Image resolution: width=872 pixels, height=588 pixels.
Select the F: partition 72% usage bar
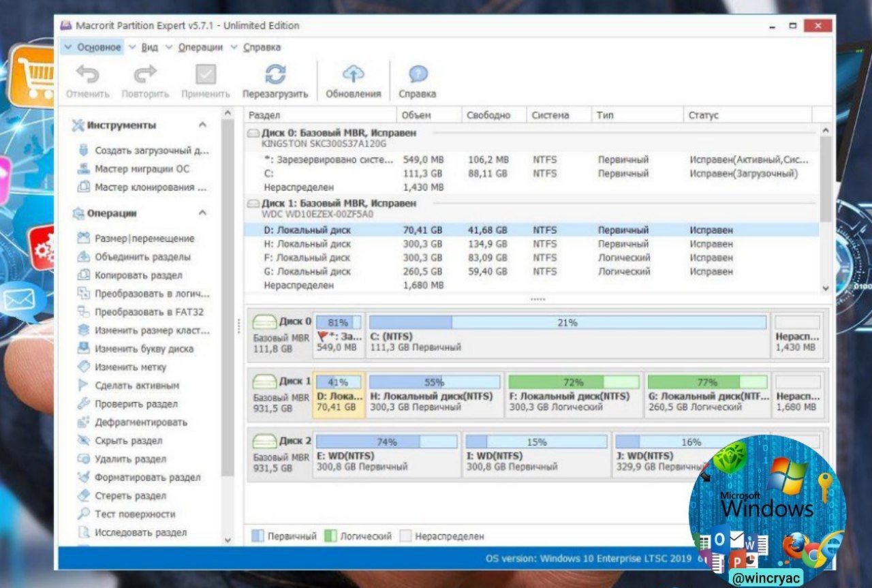[x=574, y=382]
